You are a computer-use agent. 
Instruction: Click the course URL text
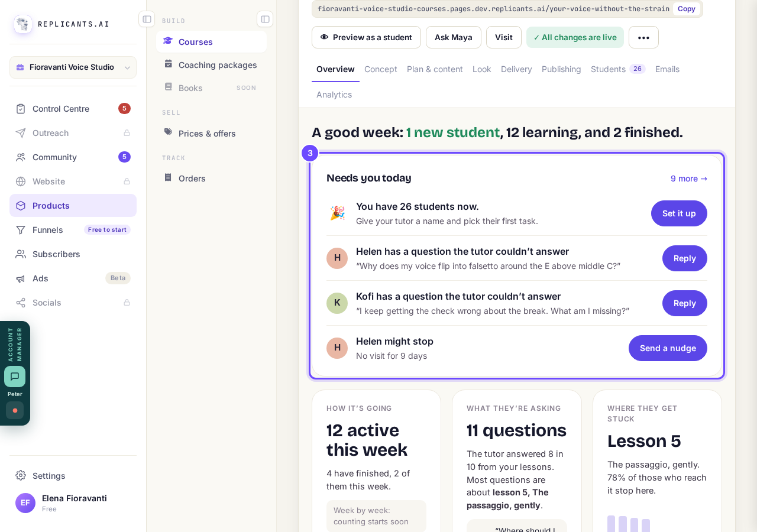pos(493,9)
